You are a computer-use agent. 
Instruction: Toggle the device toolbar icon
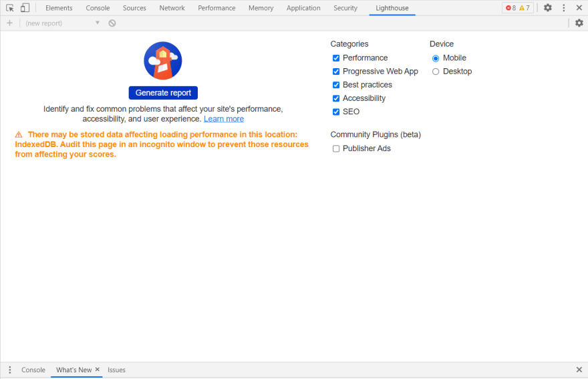coord(25,8)
